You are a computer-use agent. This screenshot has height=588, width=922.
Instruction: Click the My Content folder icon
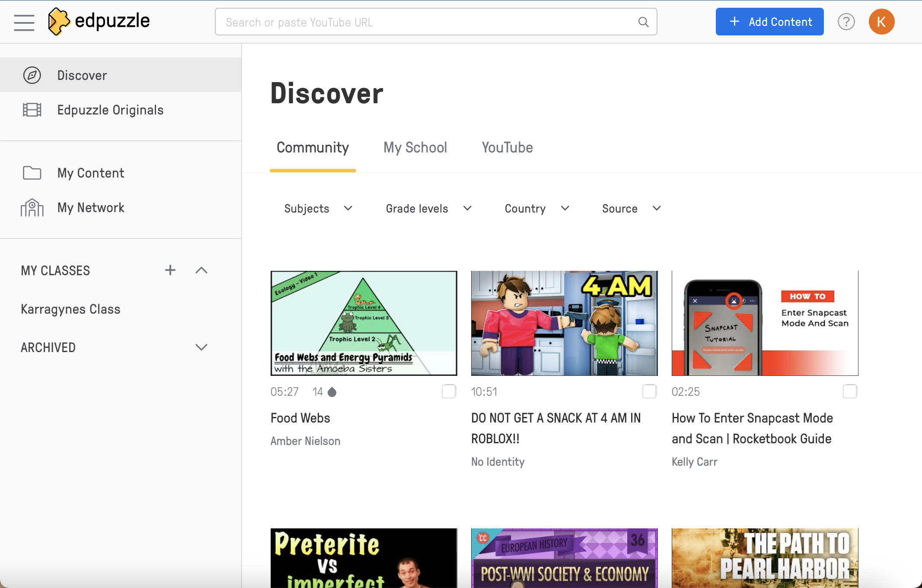click(32, 173)
